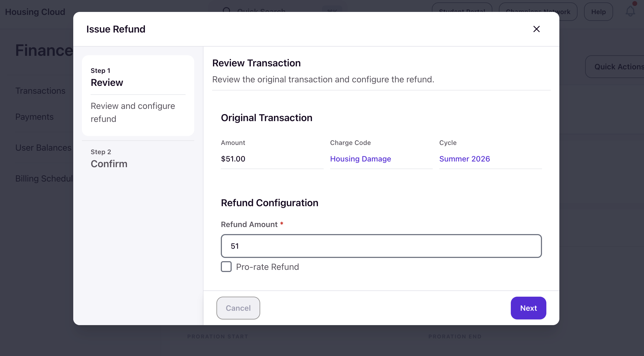Screen dimensions: 644x356
Task: Click the Refund Amount input field
Action: [381, 246]
